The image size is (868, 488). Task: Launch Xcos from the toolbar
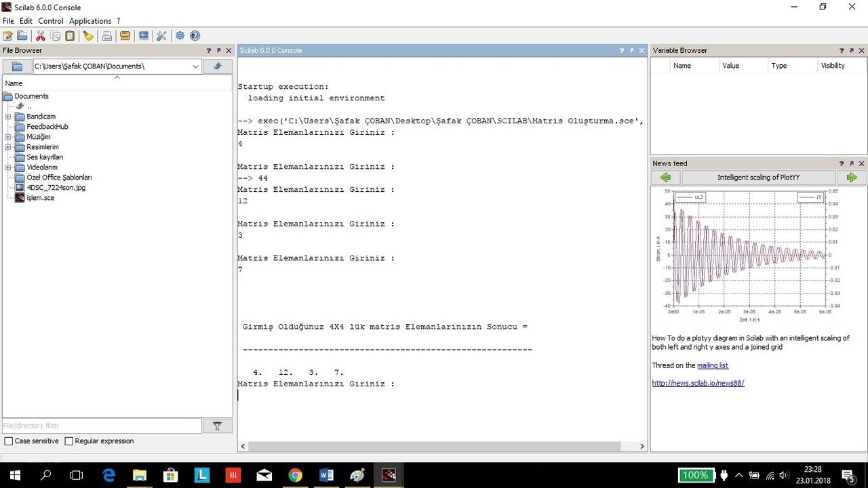143,36
